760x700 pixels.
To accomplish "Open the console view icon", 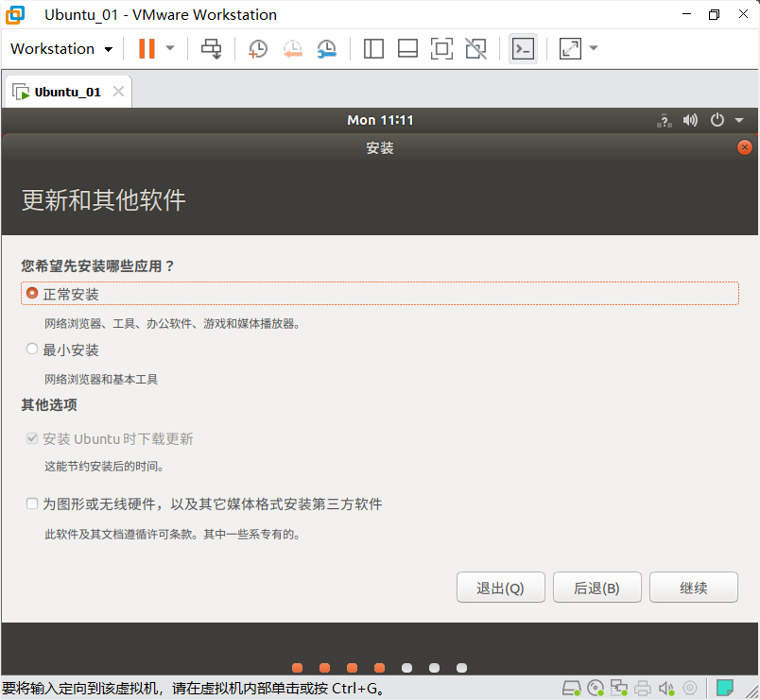I will 523,48.
